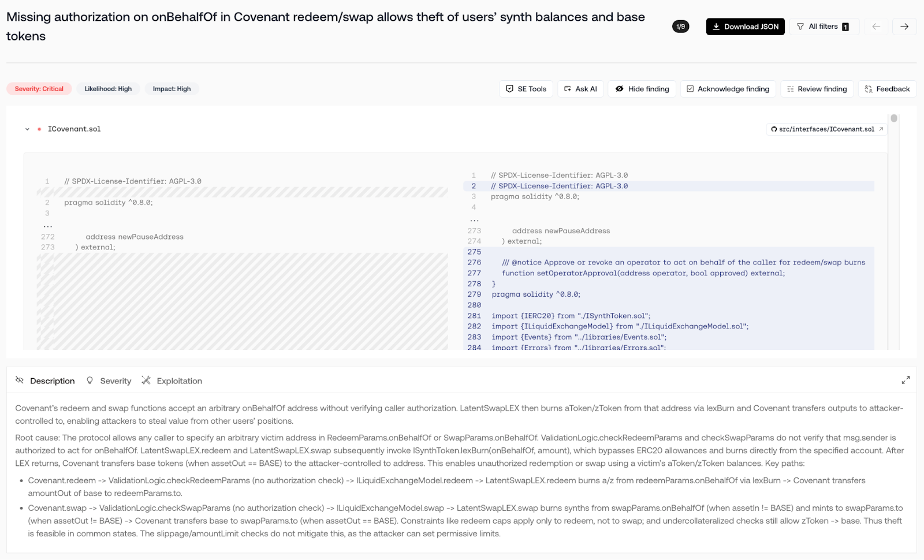This screenshot has height=560, width=924.
Task: Click the finding title heading
Action: [326, 27]
